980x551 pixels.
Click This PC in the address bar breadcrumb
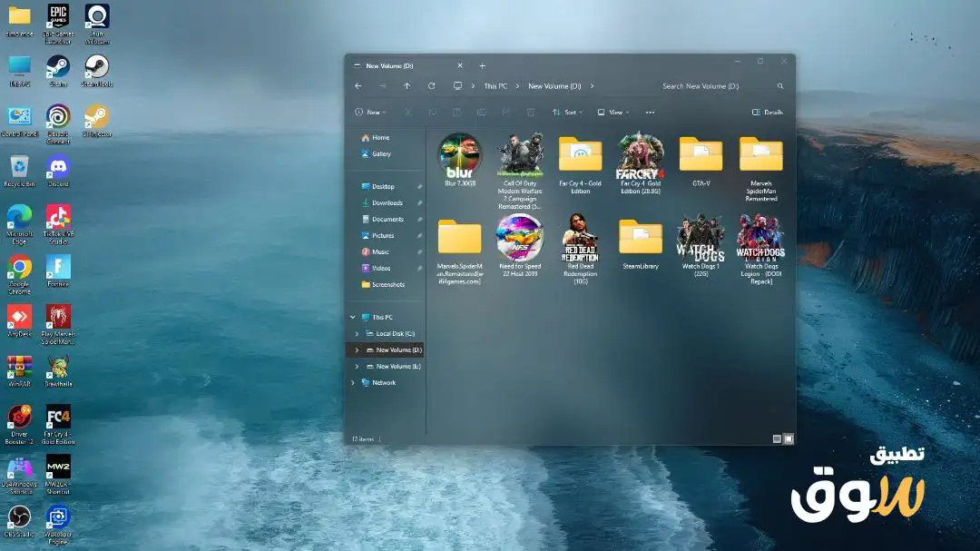495,86
